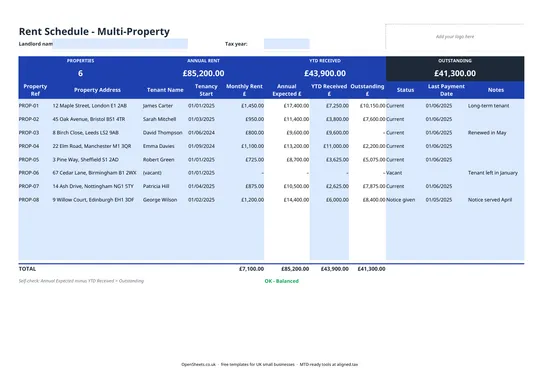Click the Status column header
Viewport: 540px width, 382px height.
[405, 90]
